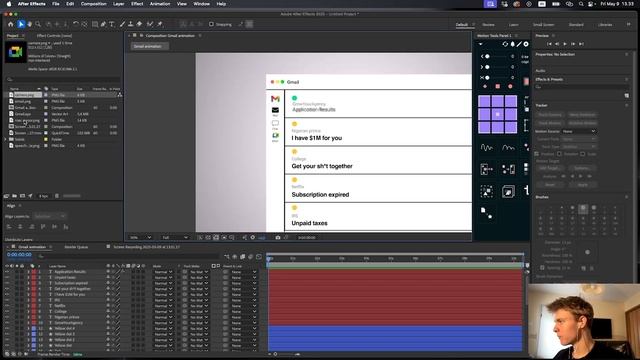Open the Animation menu

(160, 4)
